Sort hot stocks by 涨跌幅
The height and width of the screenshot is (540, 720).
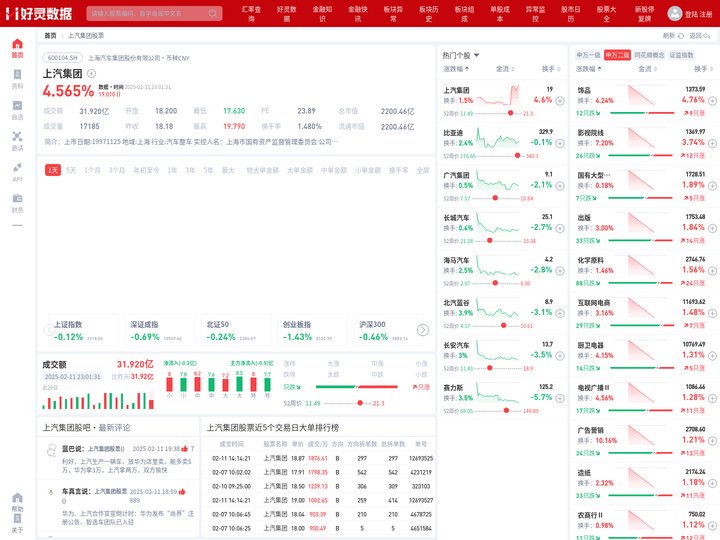456,69
